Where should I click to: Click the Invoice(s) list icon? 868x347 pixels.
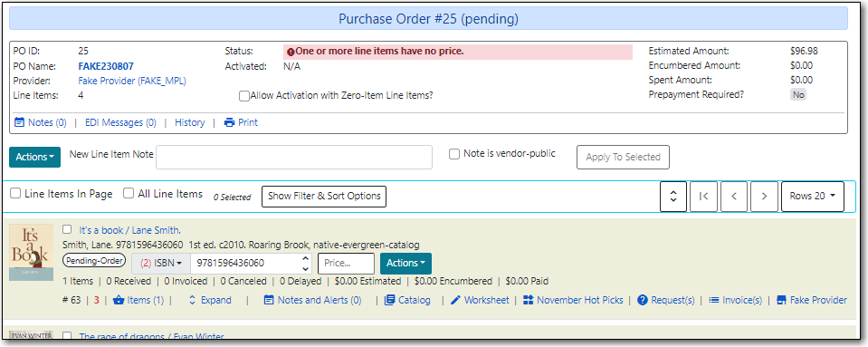click(714, 300)
